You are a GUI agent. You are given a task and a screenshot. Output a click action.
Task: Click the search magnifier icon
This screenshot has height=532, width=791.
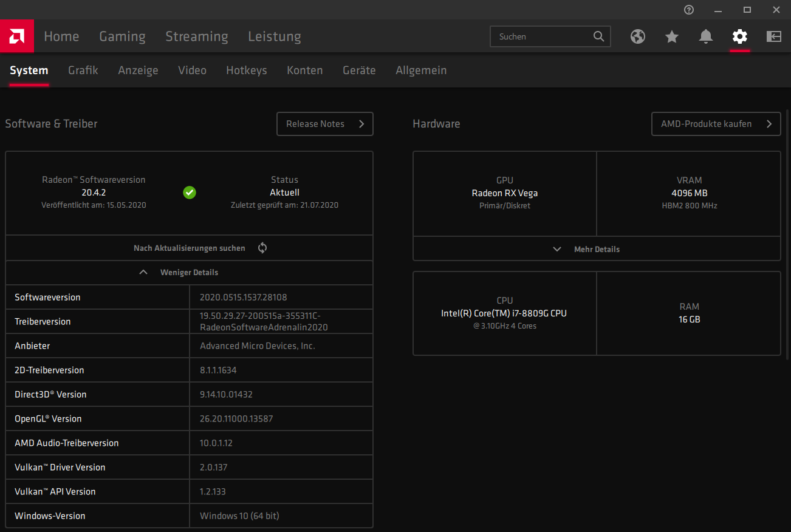(x=599, y=36)
